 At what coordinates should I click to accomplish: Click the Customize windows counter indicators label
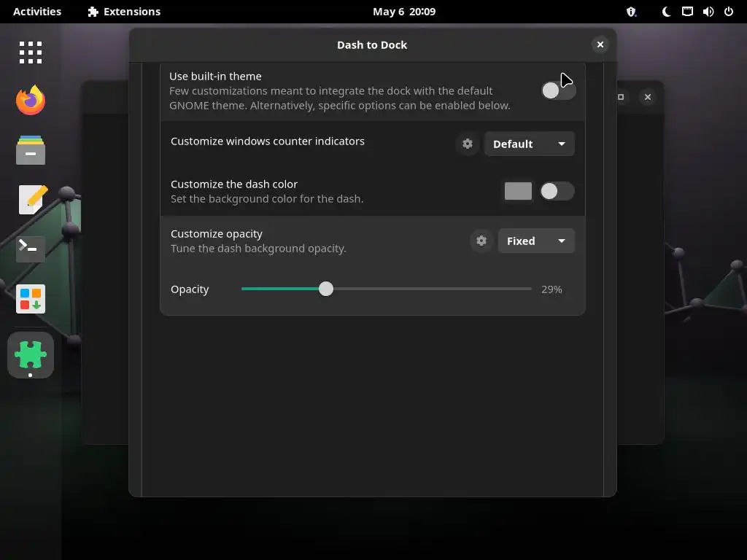click(267, 141)
